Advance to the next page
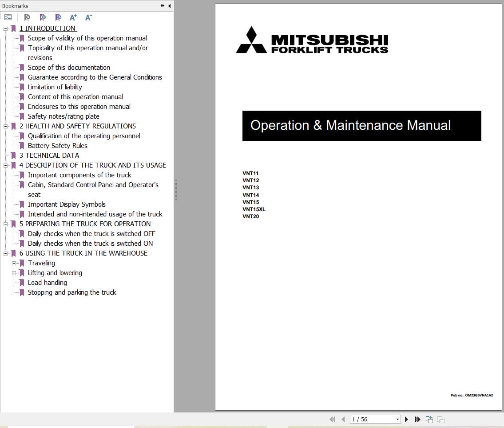This screenshot has height=428, width=504. [x=407, y=419]
